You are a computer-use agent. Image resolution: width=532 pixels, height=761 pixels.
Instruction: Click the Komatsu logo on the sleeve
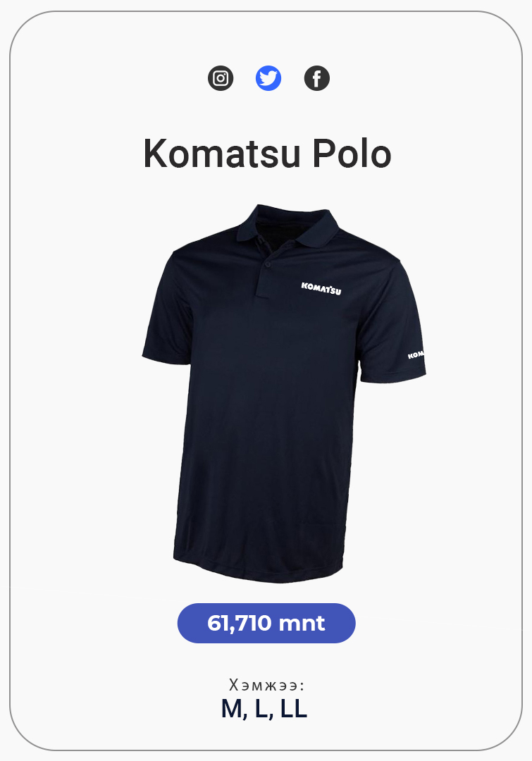[x=416, y=354]
